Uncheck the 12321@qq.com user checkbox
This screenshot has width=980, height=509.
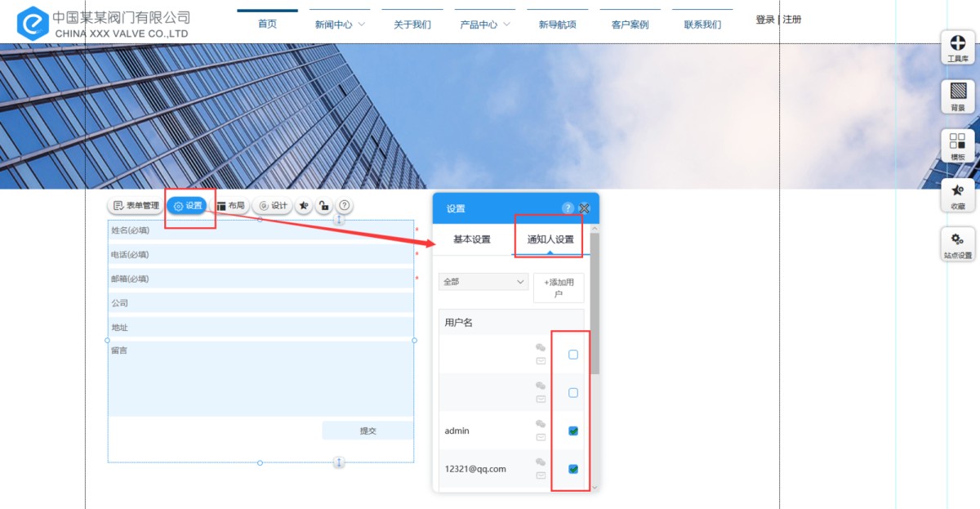tap(573, 469)
